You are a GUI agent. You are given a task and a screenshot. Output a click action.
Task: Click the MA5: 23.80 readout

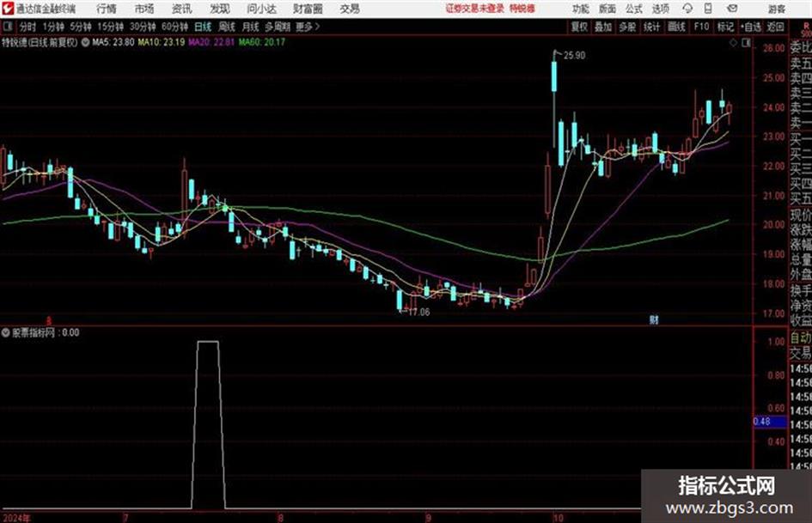[113, 42]
